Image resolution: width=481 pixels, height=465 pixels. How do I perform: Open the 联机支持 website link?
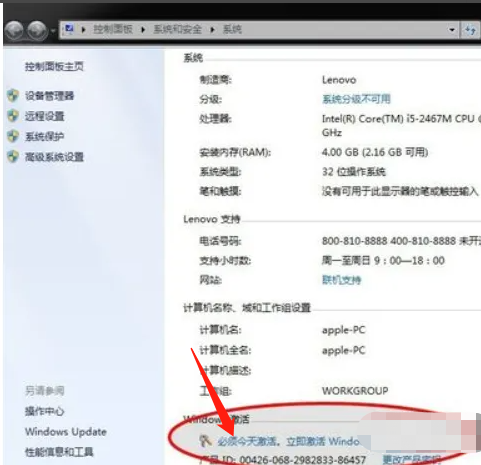(x=341, y=280)
